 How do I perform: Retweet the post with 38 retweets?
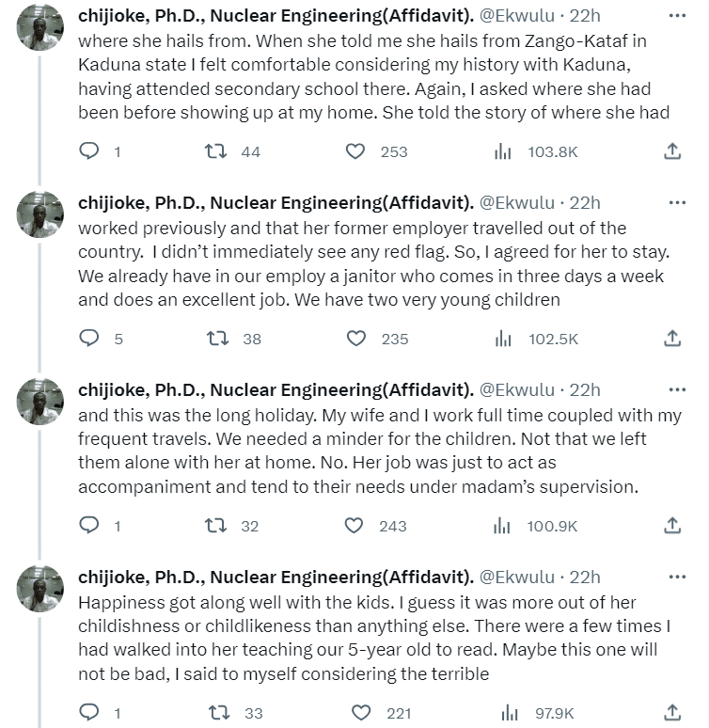[x=218, y=339]
